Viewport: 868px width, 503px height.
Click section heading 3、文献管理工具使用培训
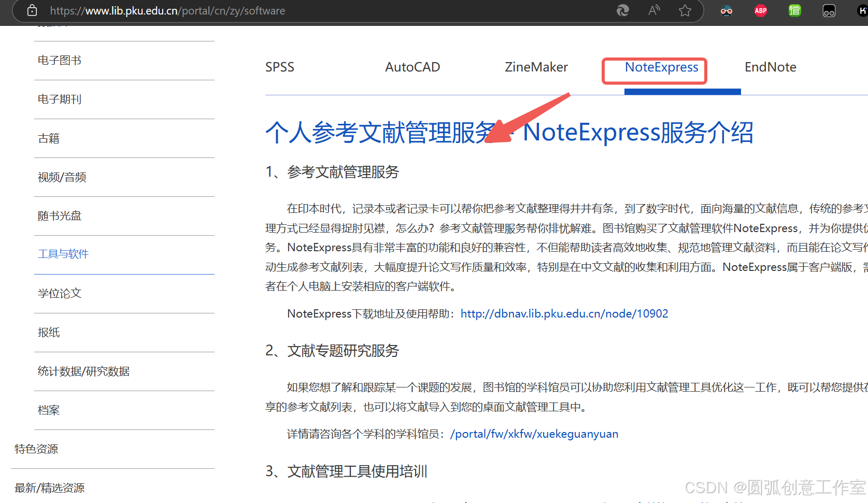pyautogui.click(x=346, y=471)
